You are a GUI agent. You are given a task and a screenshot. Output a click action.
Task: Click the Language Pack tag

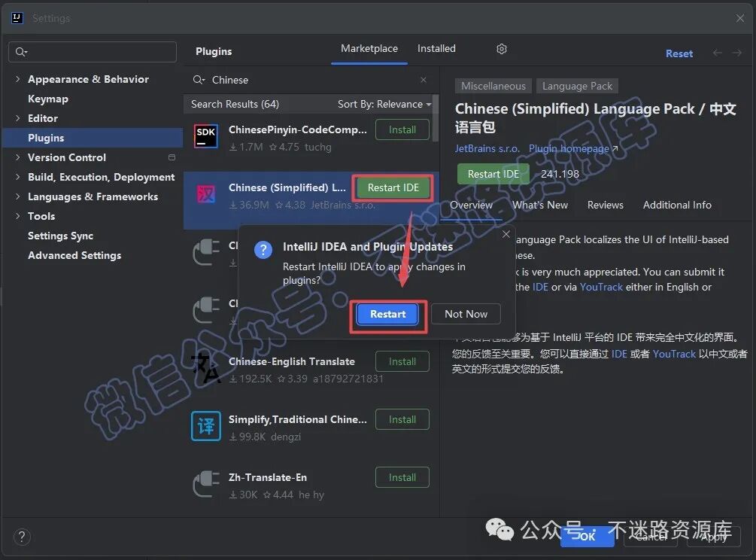point(577,86)
